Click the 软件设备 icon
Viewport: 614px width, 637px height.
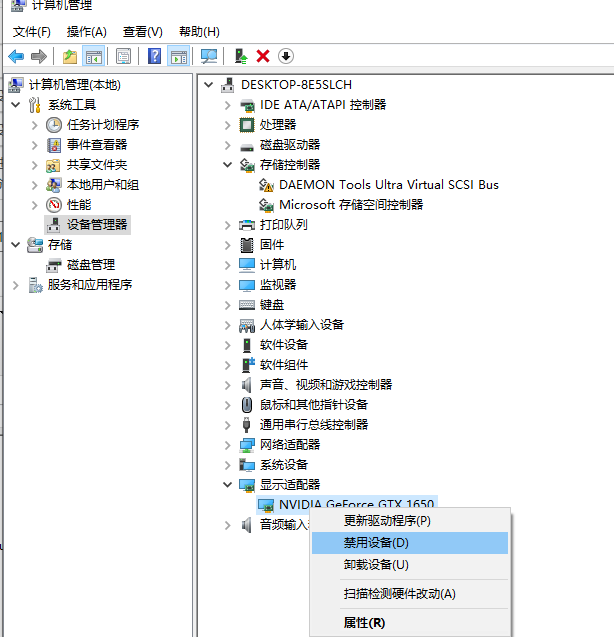coord(247,345)
